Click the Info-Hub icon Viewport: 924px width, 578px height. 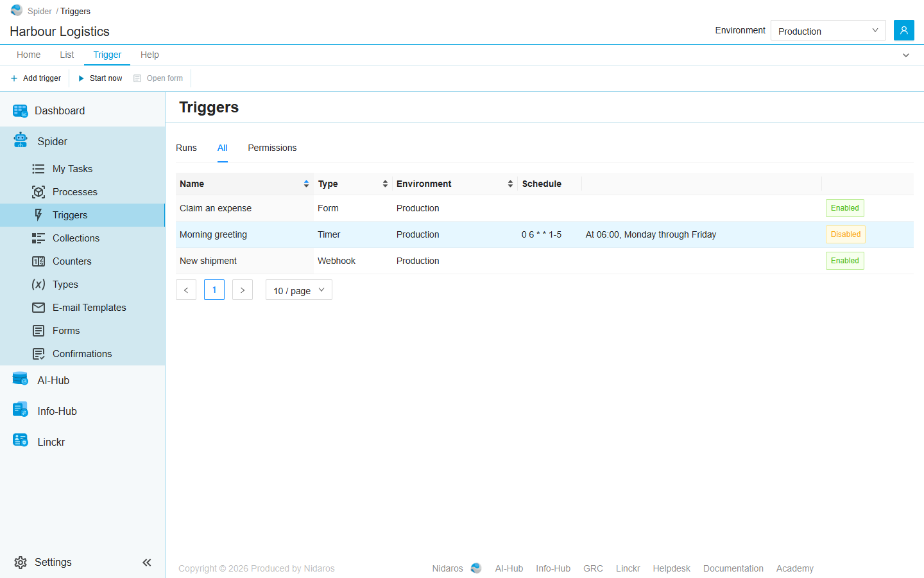pos(21,409)
